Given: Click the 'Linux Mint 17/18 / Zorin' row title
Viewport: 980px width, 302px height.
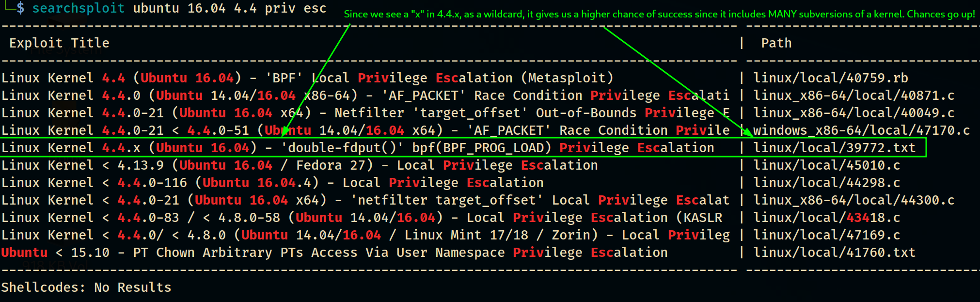Looking at the screenshot, I should pyautogui.click(x=365, y=235).
